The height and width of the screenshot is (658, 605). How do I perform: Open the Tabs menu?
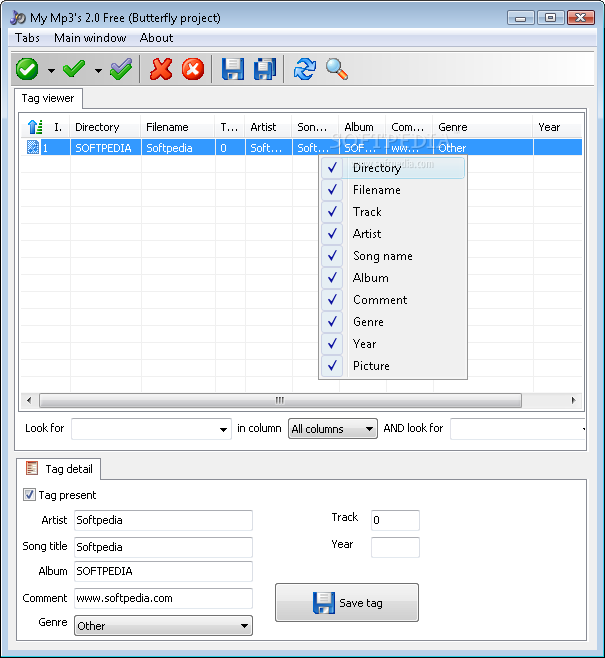27,38
